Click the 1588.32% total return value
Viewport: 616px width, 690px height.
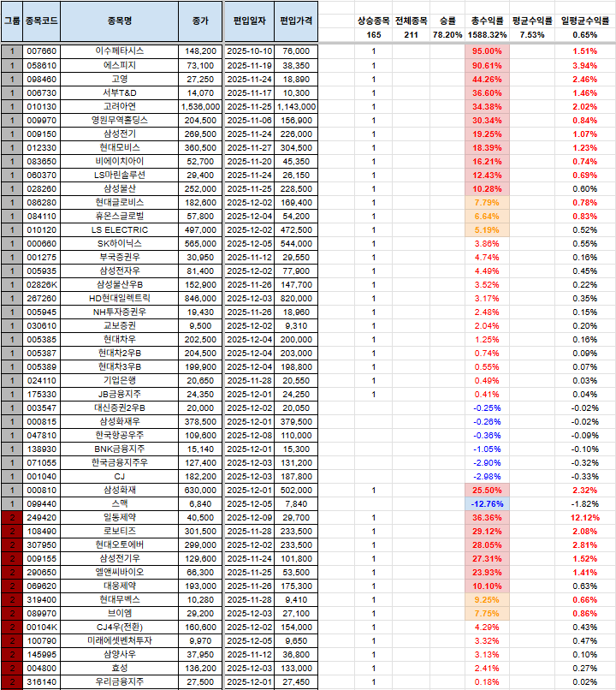[x=487, y=35]
